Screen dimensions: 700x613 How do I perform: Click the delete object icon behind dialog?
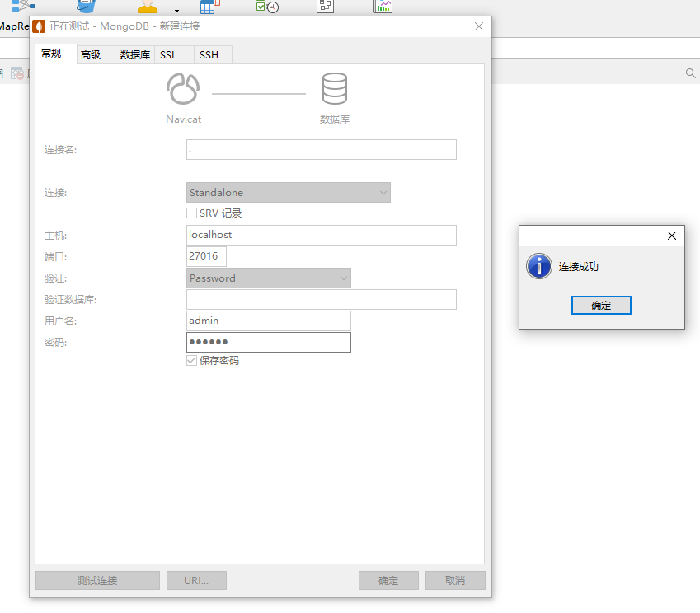[17, 73]
